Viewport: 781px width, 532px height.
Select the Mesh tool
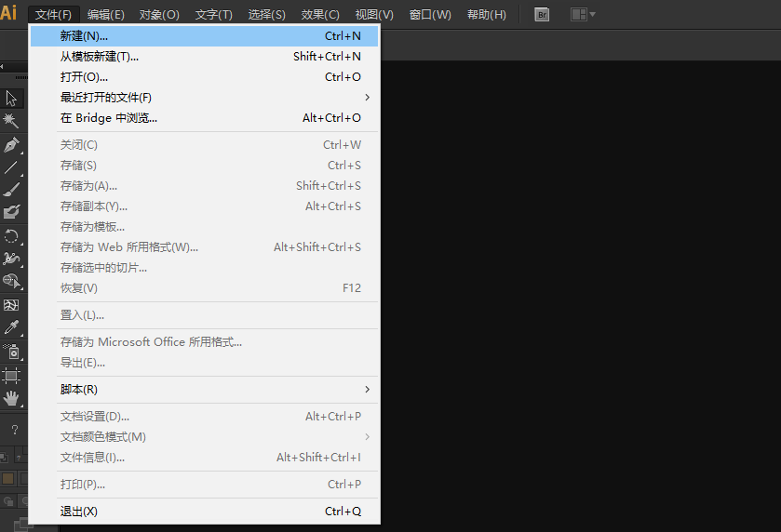11,304
